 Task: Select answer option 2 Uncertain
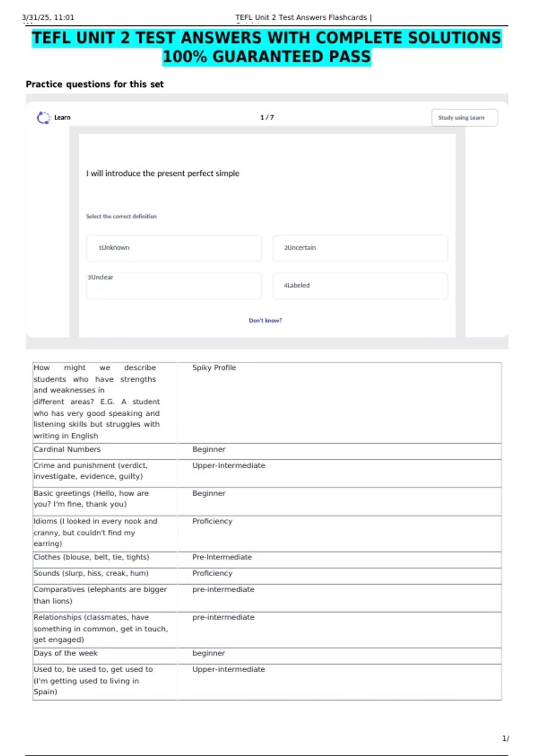pyautogui.click(x=360, y=248)
